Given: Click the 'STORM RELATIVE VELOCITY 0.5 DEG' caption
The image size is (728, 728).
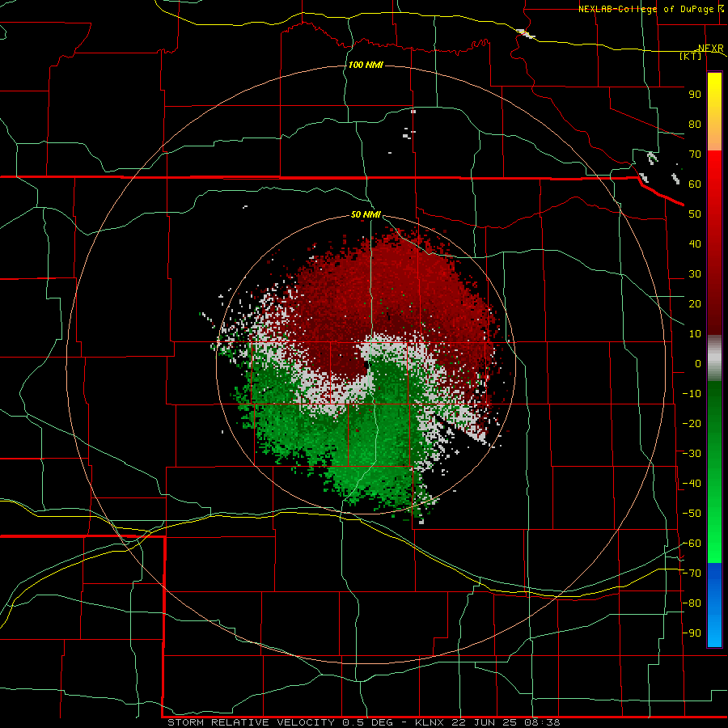Looking at the screenshot, I should [x=280, y=722].
